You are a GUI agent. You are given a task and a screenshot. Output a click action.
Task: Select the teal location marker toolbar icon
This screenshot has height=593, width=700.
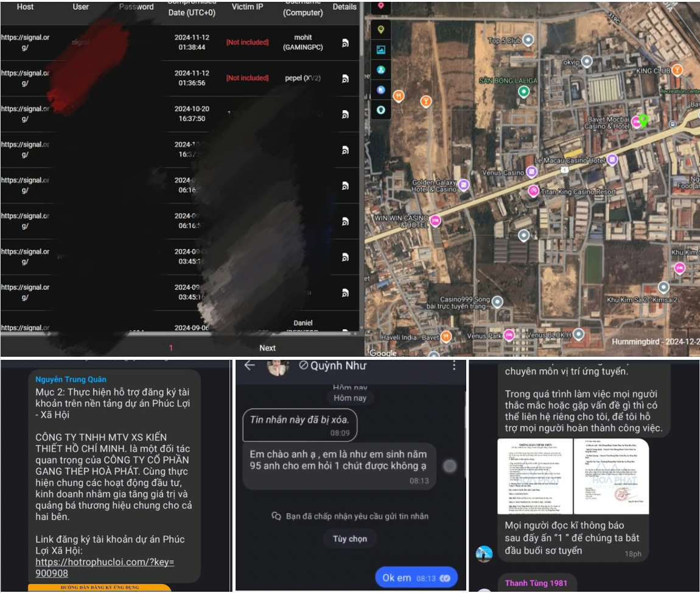tap(381, 110)
